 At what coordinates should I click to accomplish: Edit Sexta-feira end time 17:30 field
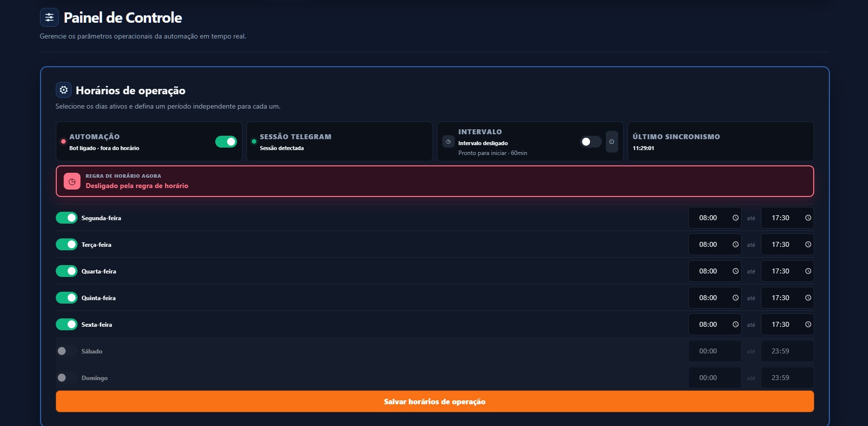[x=787, y=324]
